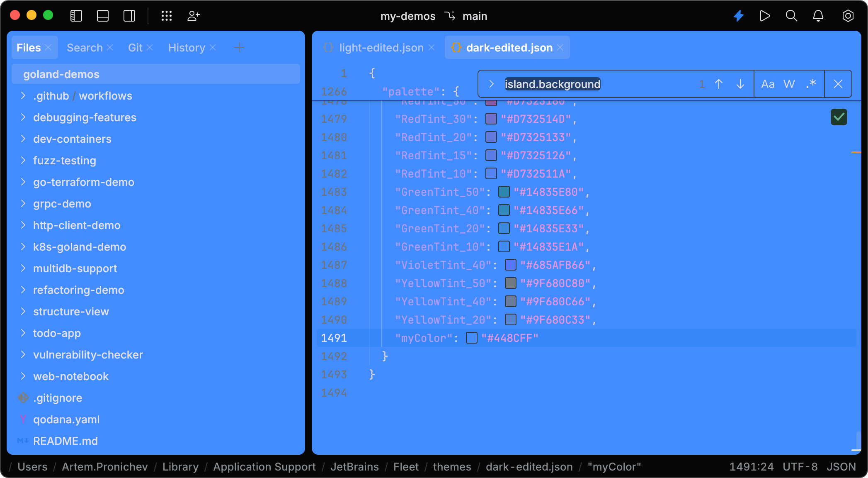Open the global search magnifier icon
The width and height of the screenshot is (868, 478).
[x=791, y=16]
